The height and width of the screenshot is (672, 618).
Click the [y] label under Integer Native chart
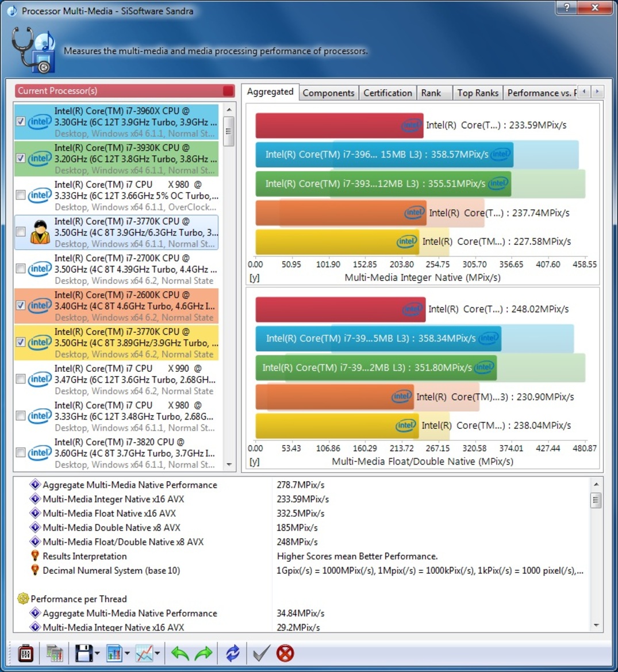click(x=254, y=278)
